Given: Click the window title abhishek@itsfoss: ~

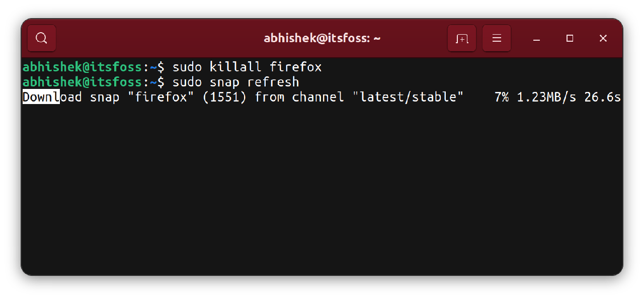Looking at the screenshot, I should point(321,38).
